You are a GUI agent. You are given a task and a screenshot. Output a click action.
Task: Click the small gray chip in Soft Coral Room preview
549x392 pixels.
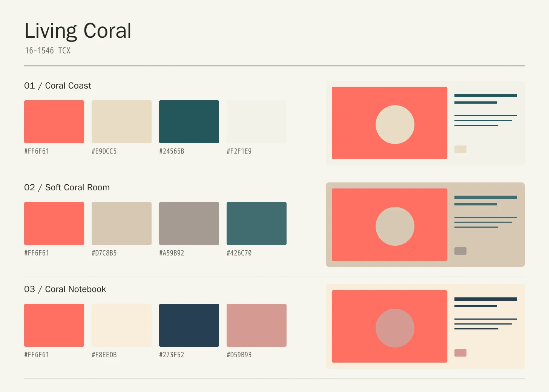tap(460, 251)
